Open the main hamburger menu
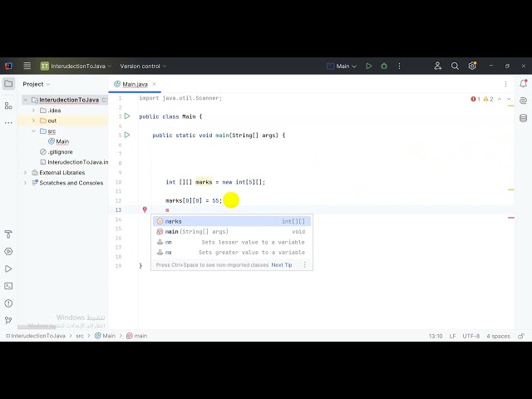Viewport: 532px width, 399px height. click(27, 66)
